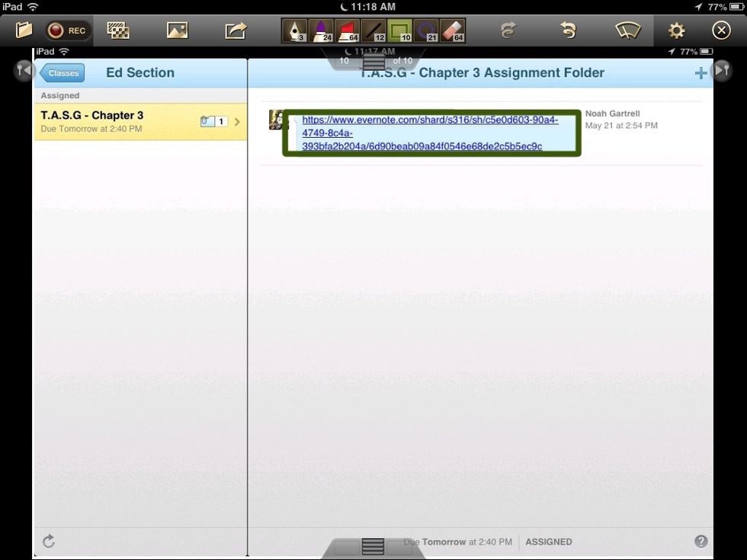Go back via the Classes navigation item
747x560 pixels.
(x=62, y=73)
